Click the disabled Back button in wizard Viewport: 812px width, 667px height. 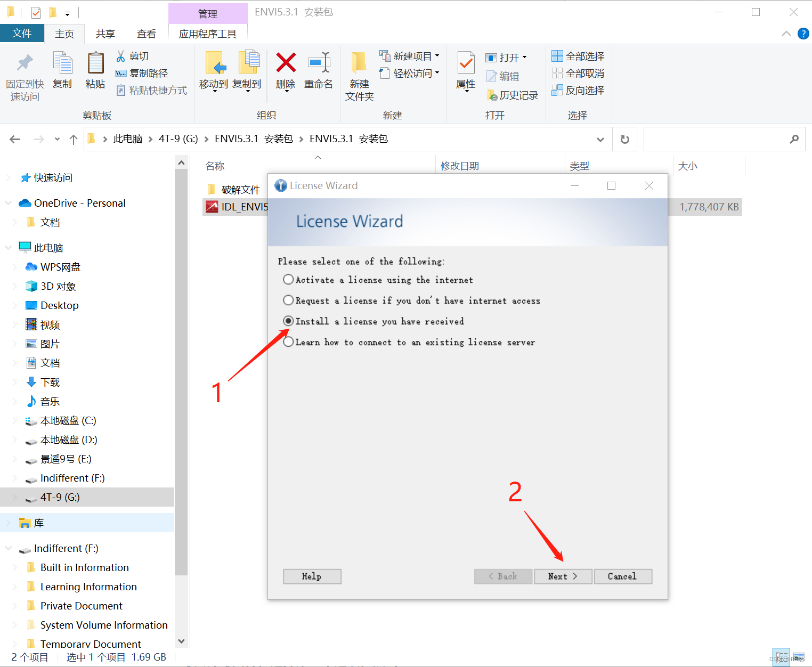click(503, 576)
